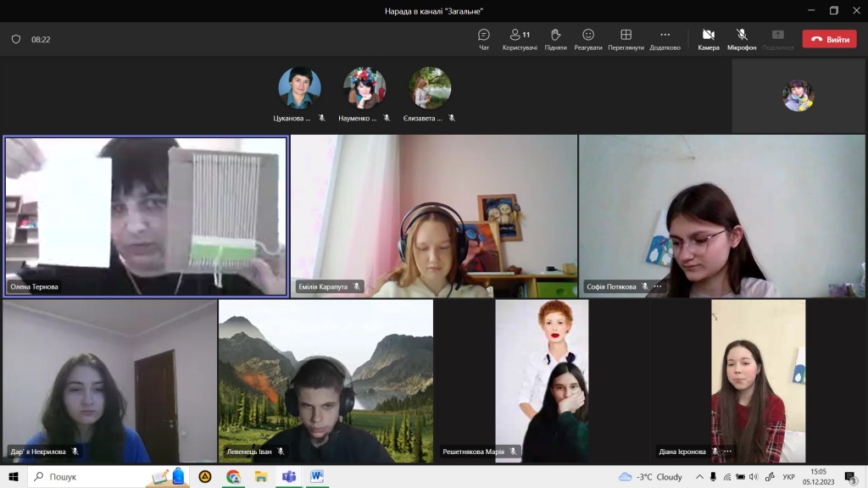Open Google Chrome from the taskbar
Viewport: 868px width, 488px height.
coord(233,476)
